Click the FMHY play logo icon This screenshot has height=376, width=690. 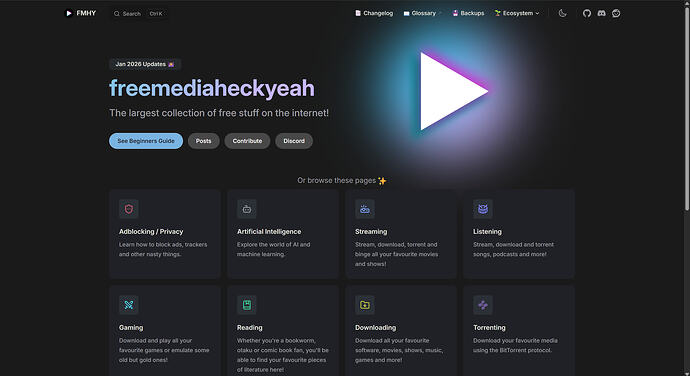pyautogui.click(x=69, y=13)
